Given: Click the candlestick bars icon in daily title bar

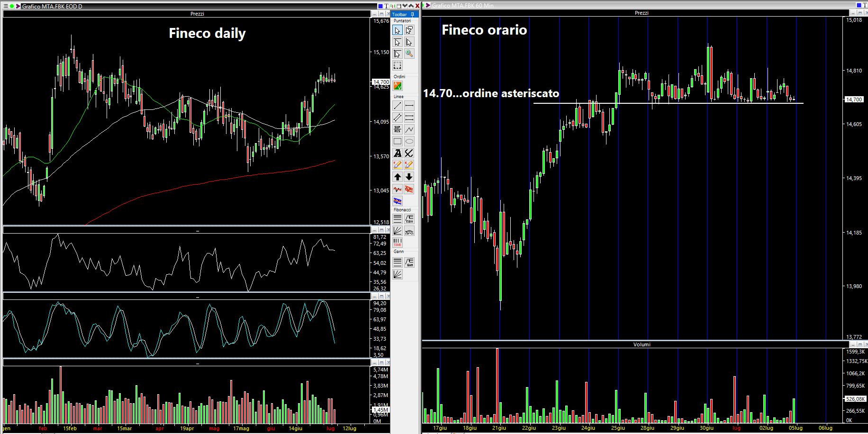Looking at the screenshot, I should (x=393, y=6).
